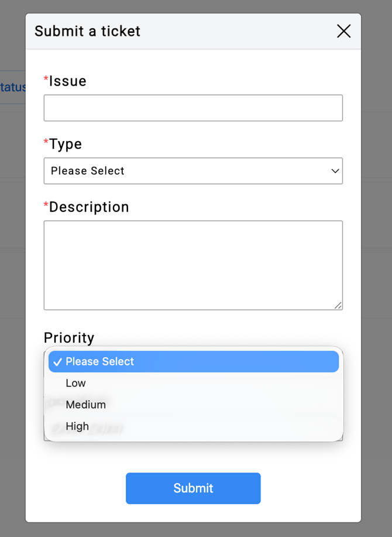
Task: Click the Issue text input field
Action: [x=193, y=108]
